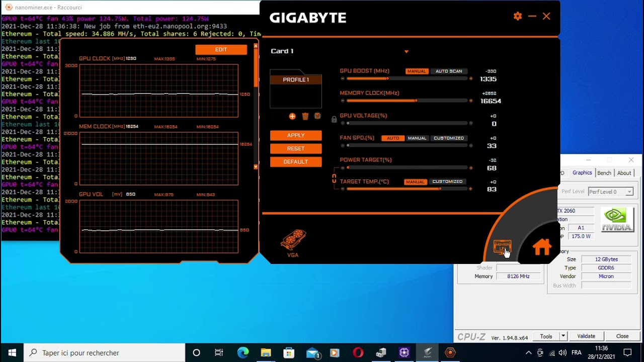Screen dimensions: 644x362
Task: Set fan speed mode to CUSTOMIZED
Action: 449,138
